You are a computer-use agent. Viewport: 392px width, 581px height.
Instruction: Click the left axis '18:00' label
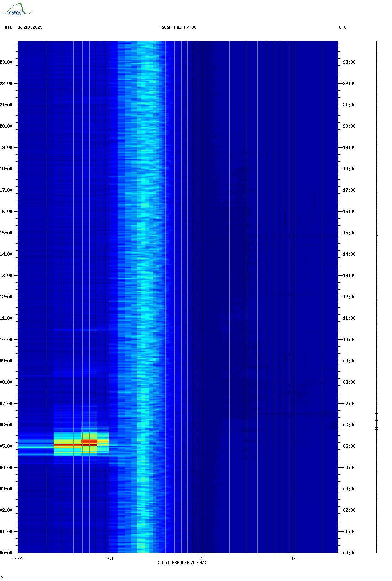[6, 169]
